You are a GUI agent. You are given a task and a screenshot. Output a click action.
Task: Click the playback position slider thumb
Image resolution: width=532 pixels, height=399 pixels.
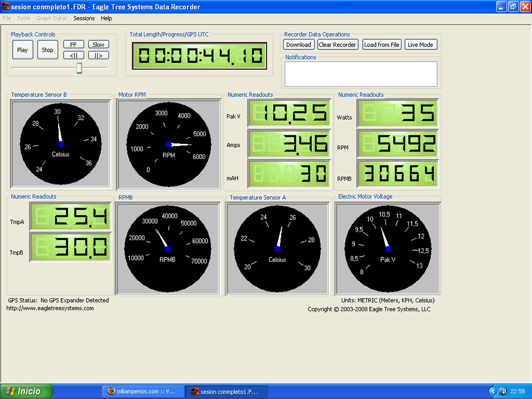79,68
